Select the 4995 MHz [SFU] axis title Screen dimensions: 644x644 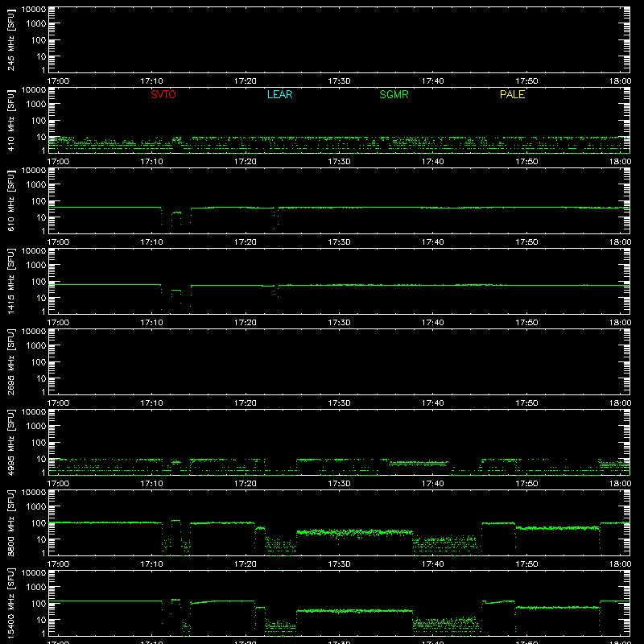click(11, 442)
